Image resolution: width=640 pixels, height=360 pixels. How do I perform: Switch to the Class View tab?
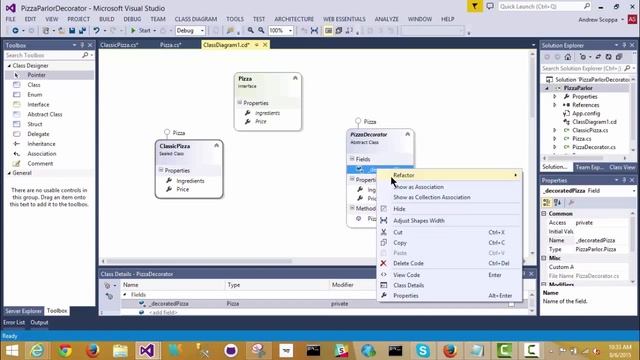[622, 167]
